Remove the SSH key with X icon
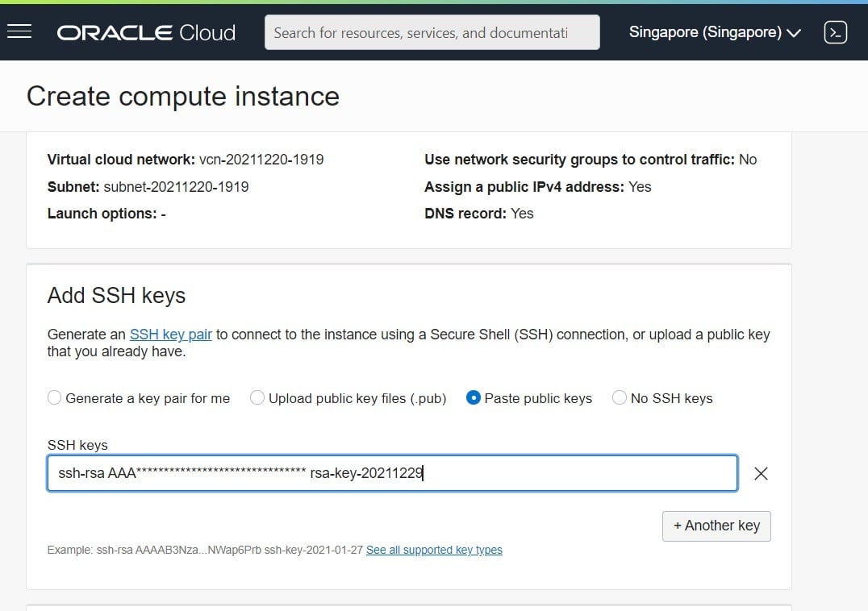868x611 pixels. [761, 473]
